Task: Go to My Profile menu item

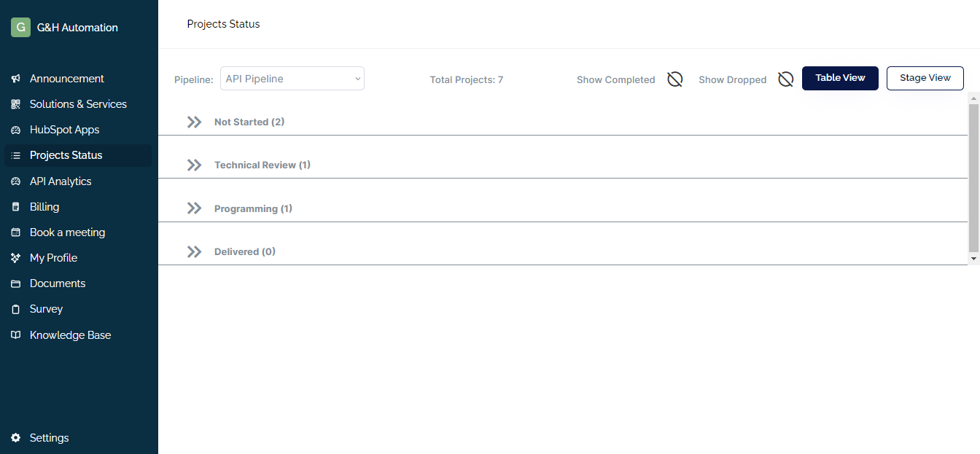Action: click(x=53, y=258)
